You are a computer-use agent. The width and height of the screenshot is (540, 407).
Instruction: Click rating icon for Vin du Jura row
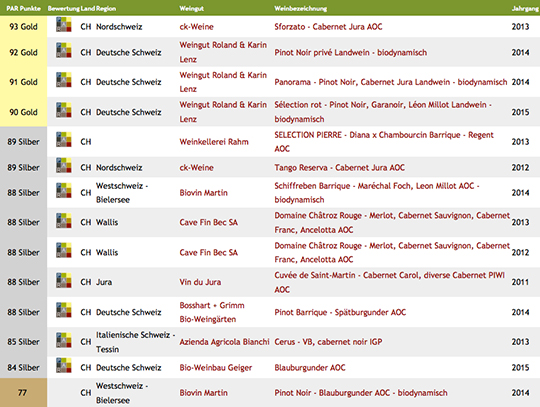tap(64, 280)
